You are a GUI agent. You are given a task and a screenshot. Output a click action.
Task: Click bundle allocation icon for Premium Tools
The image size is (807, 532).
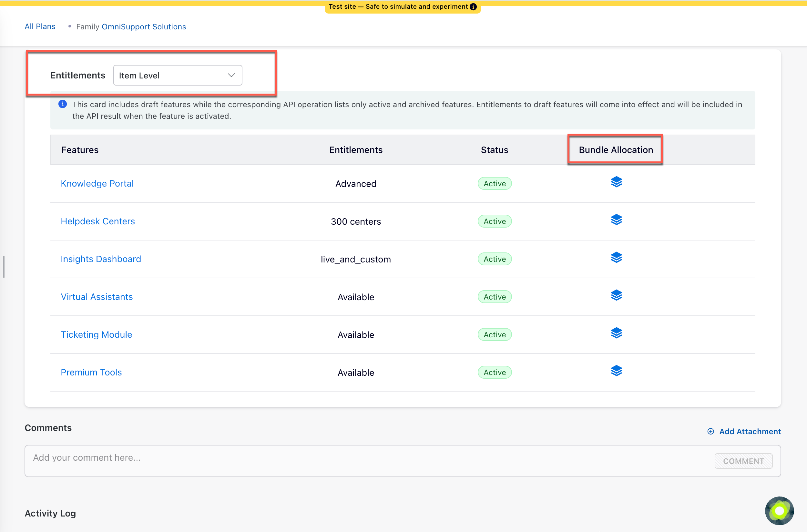click(616, 371)
